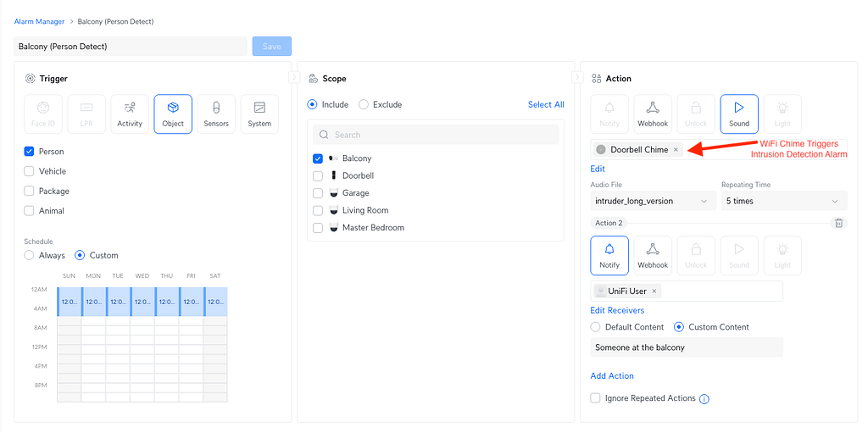Uncheck the Balcony camera
The height and width of the screenshot is (433, 868).
click(318, 158)
